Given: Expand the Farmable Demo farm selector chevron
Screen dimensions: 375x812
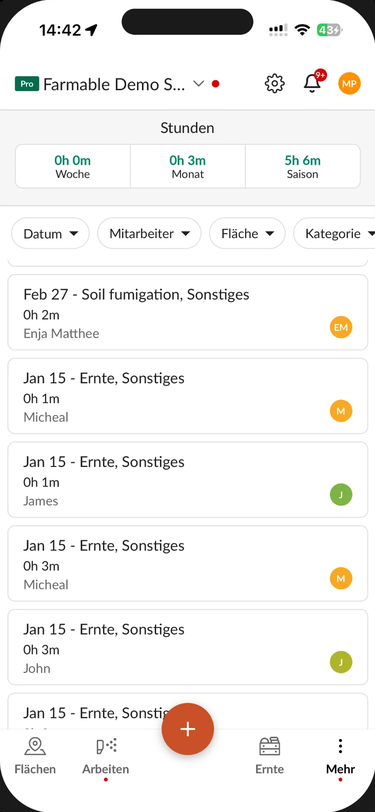Looking at the screenshot, I should click(x=198, y=84).
